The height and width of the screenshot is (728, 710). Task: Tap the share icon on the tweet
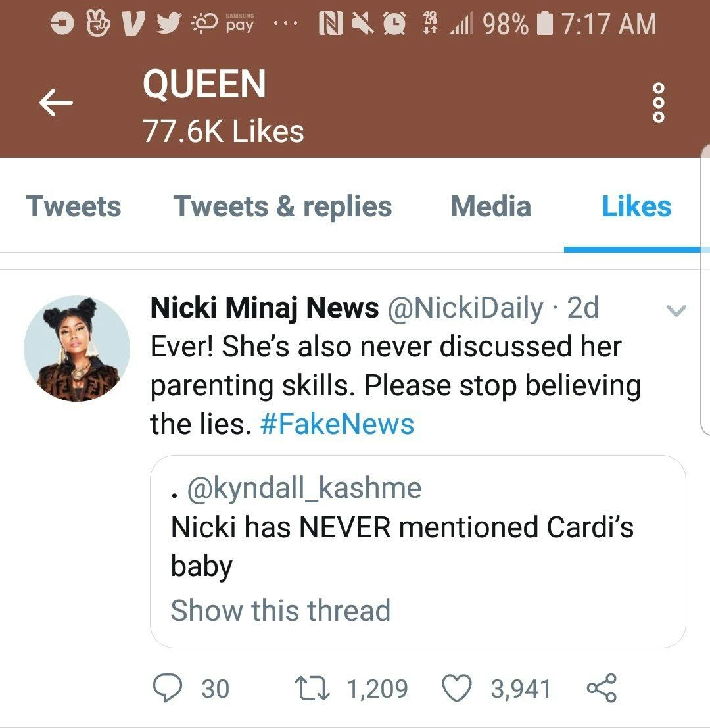[601, 689]
